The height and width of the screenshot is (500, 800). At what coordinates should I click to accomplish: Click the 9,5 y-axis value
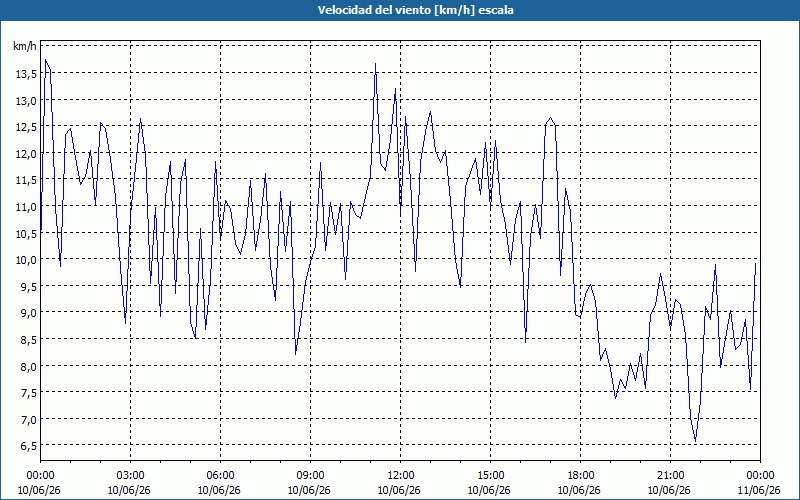[28, 286]
